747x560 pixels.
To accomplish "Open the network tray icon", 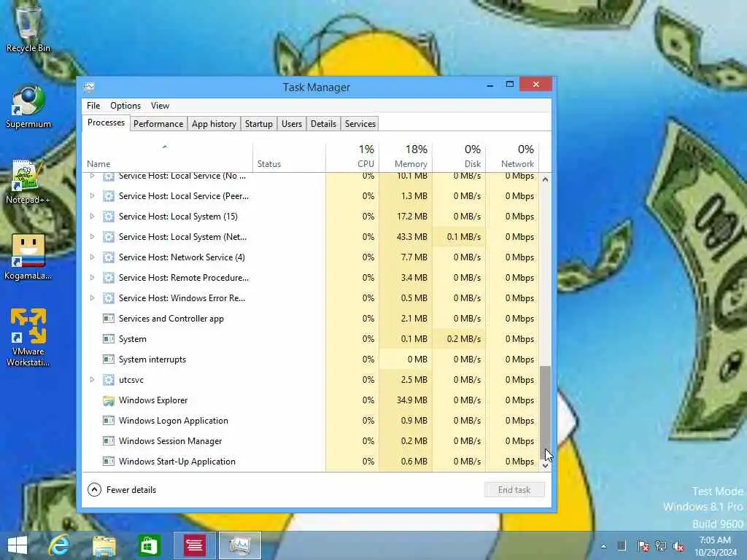I will [661, 546].
